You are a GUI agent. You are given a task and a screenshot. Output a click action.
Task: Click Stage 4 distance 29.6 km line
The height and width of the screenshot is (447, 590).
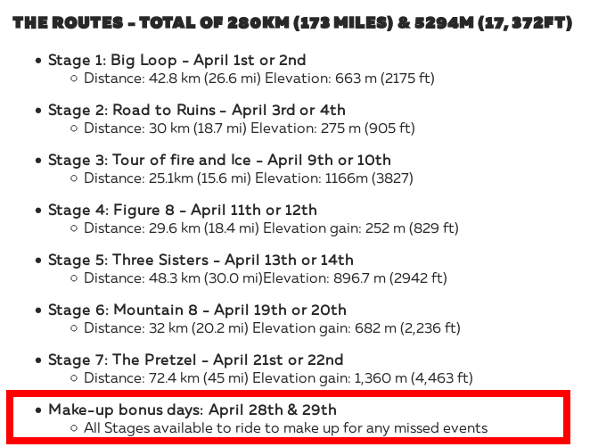coord(271,228)
